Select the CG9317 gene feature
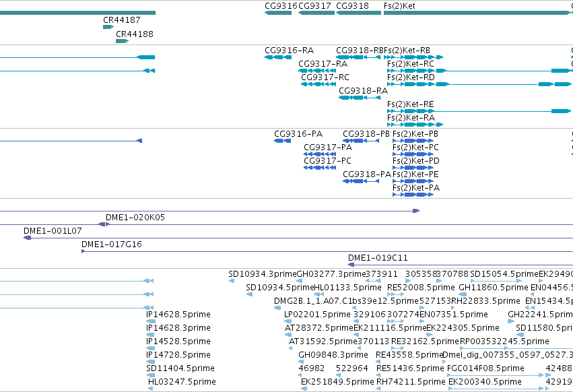Viewport: 573px width, 392px height. 316,13
